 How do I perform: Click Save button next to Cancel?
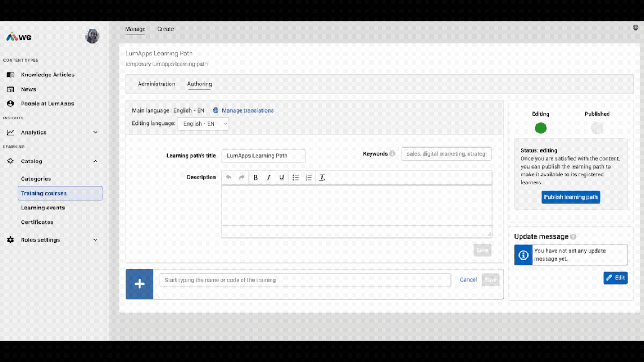(x=491, y=279)
